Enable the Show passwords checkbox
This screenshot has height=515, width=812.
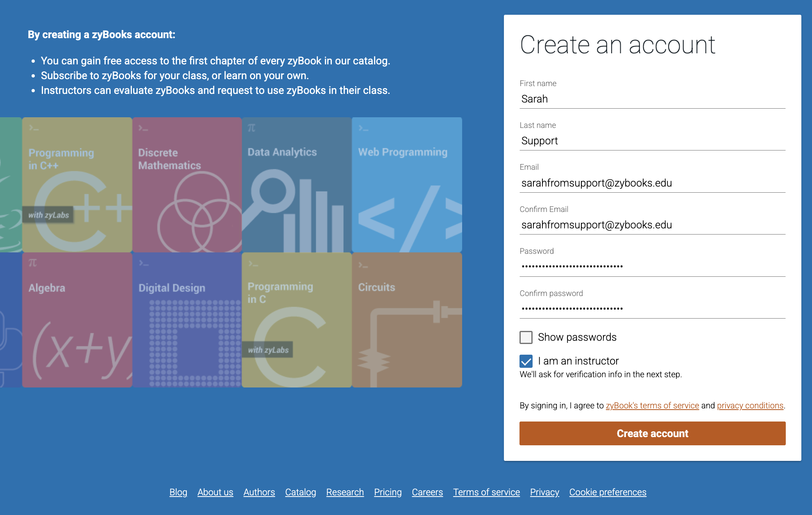click(x=526, y=337)
